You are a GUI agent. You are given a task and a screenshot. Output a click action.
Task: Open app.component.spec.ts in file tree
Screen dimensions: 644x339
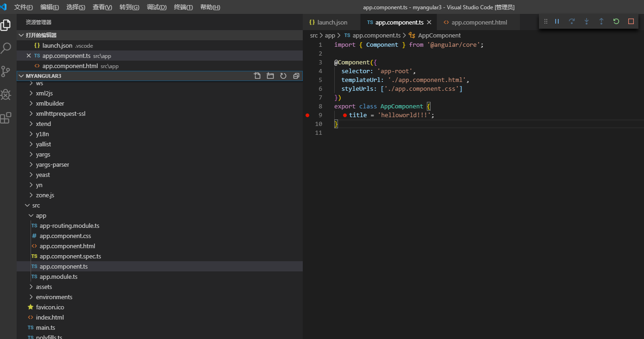click(160, 257)
